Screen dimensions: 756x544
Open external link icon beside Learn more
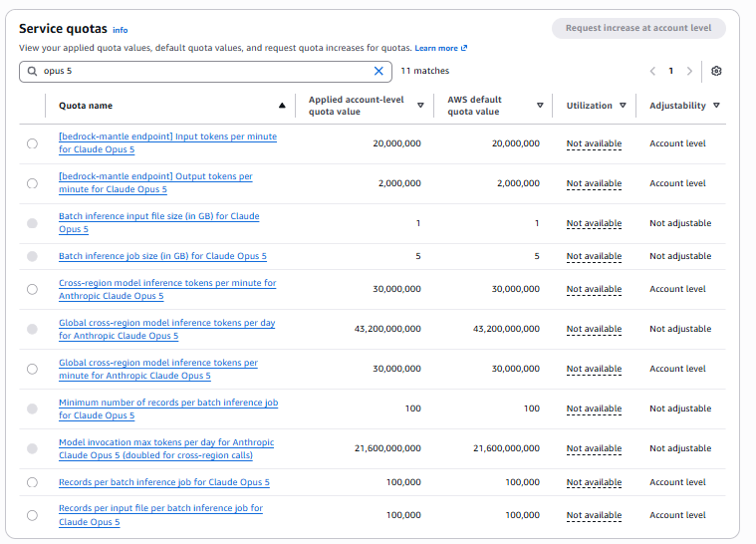pyautogui.click(x=464, y=48)
